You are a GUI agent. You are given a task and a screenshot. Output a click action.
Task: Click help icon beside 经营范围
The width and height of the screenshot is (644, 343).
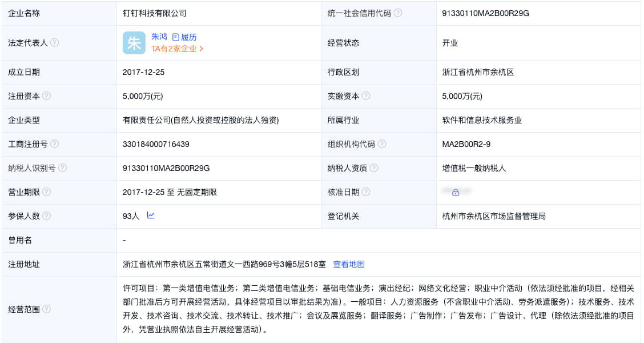[x=46, y=309]
